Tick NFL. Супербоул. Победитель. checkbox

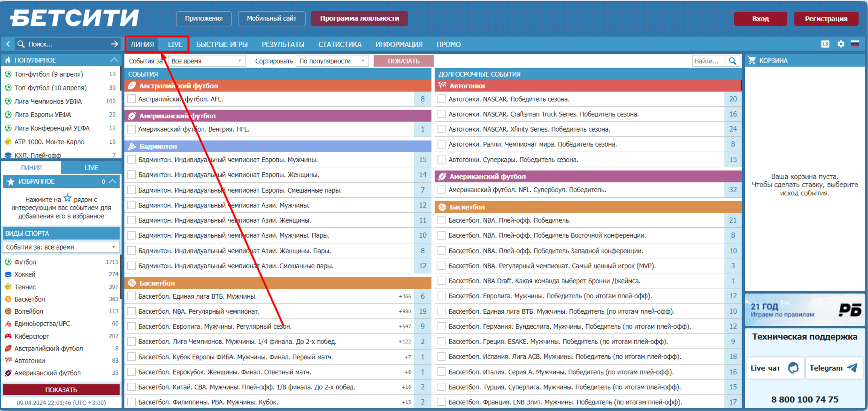(441, 190)
